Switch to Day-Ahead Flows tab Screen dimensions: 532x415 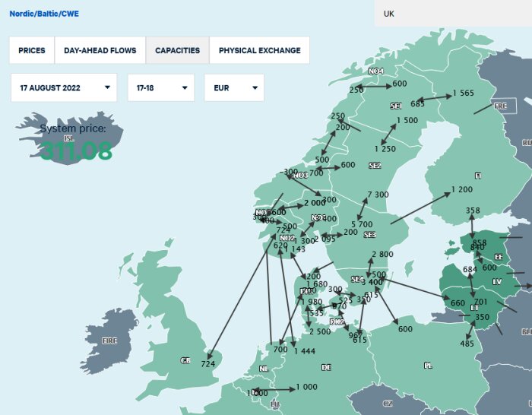coord(100,50)
